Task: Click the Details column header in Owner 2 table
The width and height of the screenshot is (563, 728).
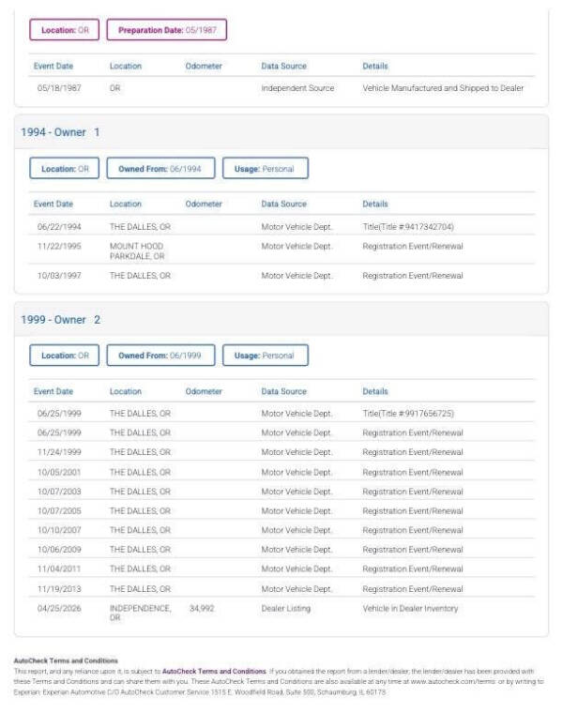Action: point(375,391)
